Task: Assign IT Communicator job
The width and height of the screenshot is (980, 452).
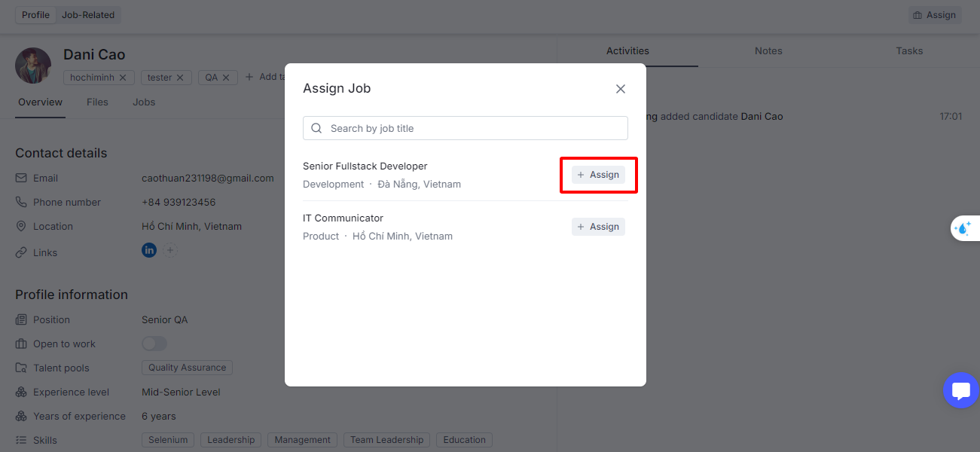Action: (x=598, y=227)
